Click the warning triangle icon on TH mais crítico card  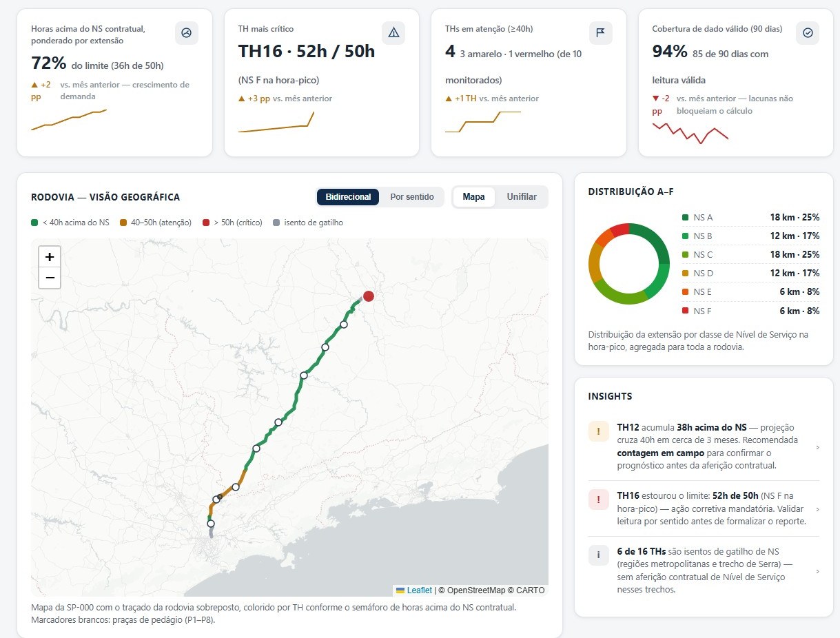click(x=393, y=32)
